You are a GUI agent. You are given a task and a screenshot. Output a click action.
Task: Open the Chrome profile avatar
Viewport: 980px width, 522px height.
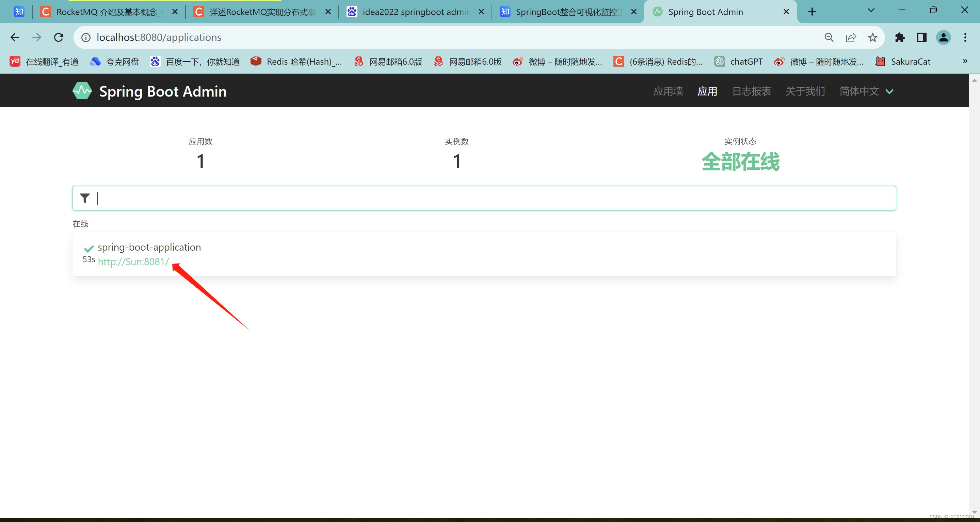[943, 37]
